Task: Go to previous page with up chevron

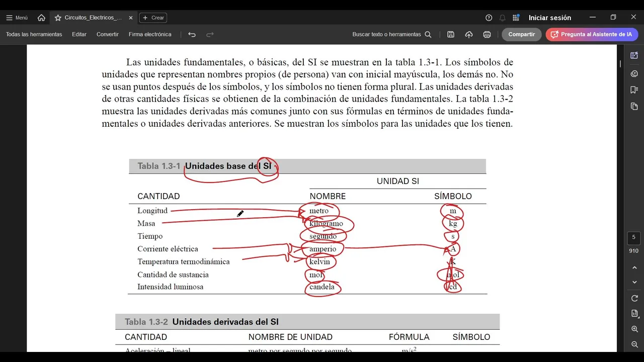Action: coord(634,268)
